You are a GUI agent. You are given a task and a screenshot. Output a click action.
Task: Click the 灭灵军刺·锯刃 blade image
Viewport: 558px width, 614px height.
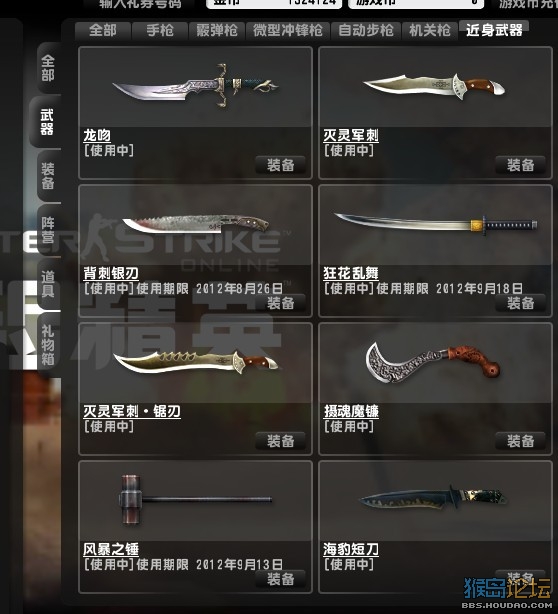coord(195,362)
